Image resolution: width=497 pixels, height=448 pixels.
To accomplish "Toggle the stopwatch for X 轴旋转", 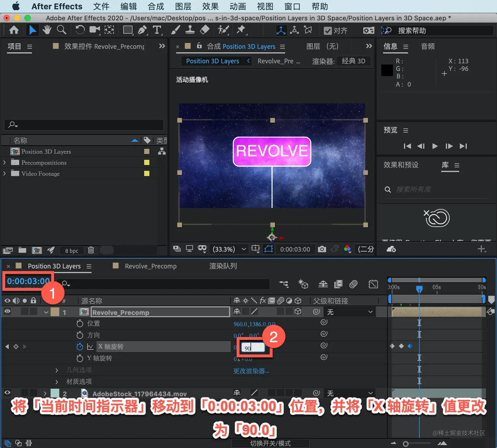I will 80,346.
